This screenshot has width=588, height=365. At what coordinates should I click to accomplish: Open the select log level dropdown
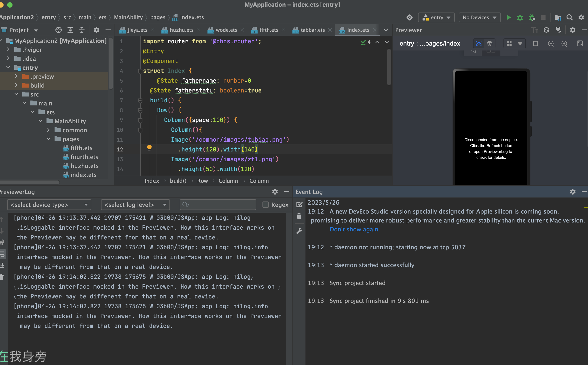click(x=135, y=205)
